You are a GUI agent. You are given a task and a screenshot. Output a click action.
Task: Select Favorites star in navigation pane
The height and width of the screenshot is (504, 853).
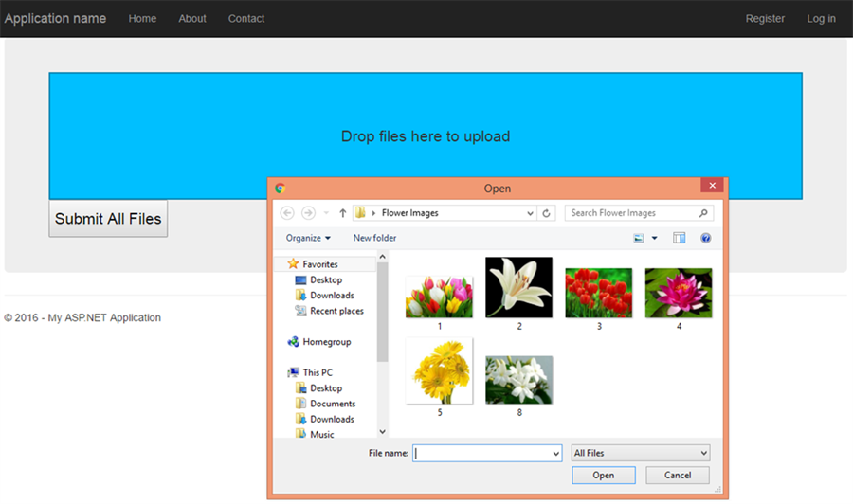293,263
